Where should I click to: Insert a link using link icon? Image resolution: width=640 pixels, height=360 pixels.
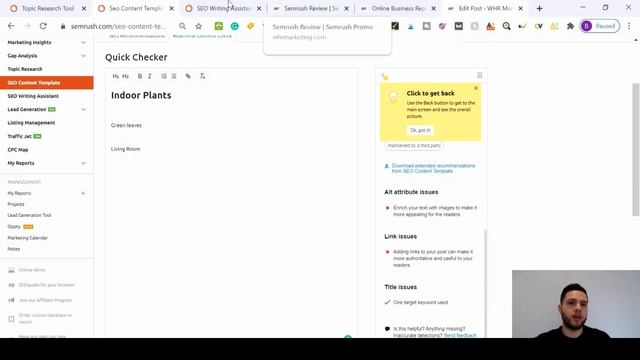188,76
